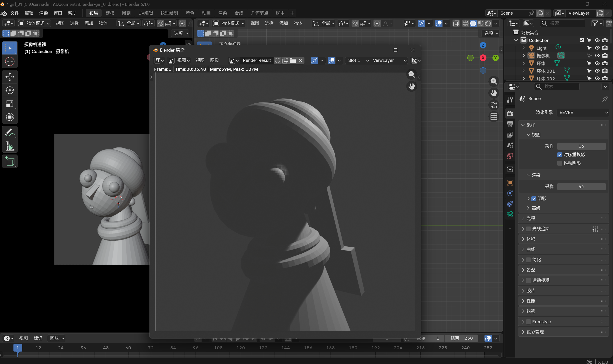Select the Move tool in left toolbar
This screenshot has width=613, height=364.
[10, 77]
